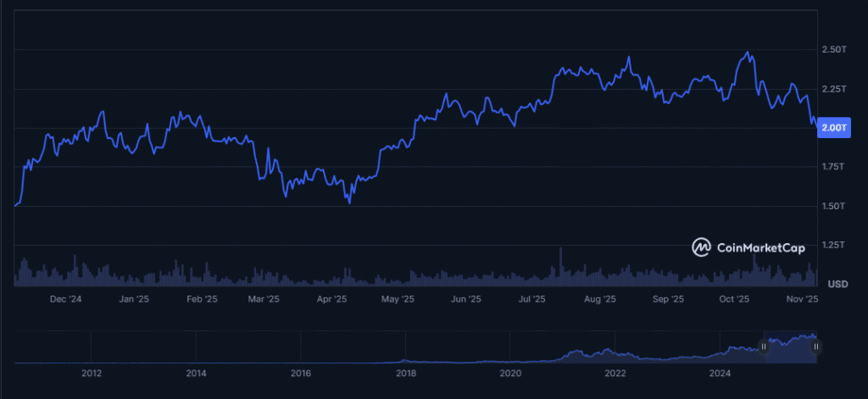
Task: Click 2020 on the navigator timeline
Action: 510,374
